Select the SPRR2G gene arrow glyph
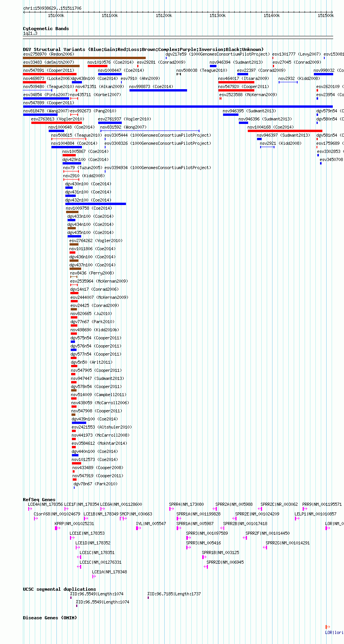 [265, 547]
